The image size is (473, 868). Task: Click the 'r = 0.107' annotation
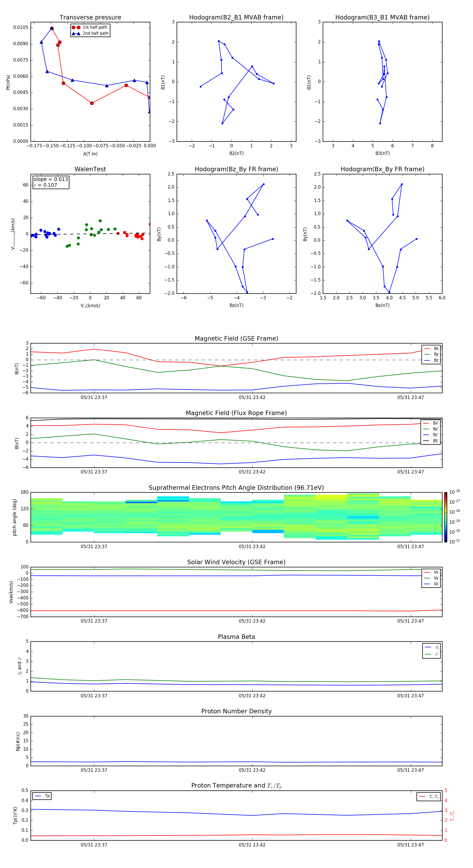(45, 185)
